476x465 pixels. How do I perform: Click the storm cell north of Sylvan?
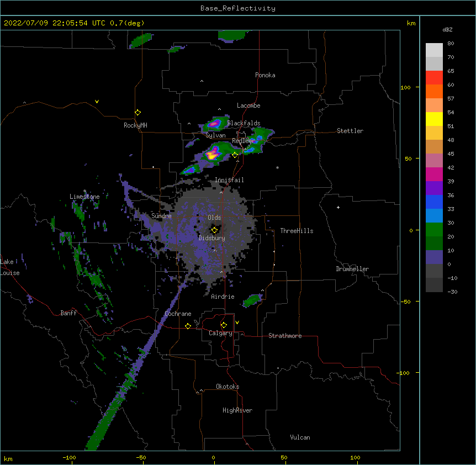click(215, 124)
